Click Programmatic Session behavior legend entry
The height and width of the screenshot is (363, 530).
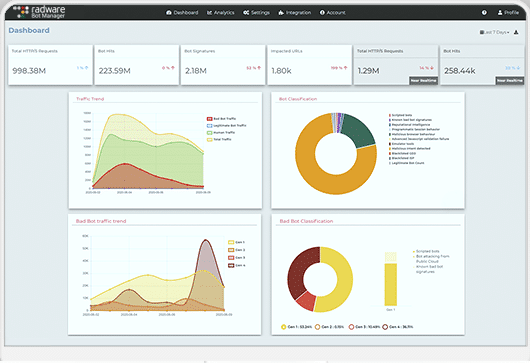coord(414,129)
